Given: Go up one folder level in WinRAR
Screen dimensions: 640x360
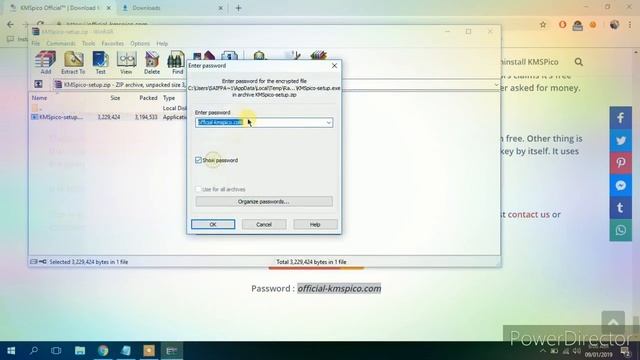Looking at the screenshot, I should tap(38, 84).
